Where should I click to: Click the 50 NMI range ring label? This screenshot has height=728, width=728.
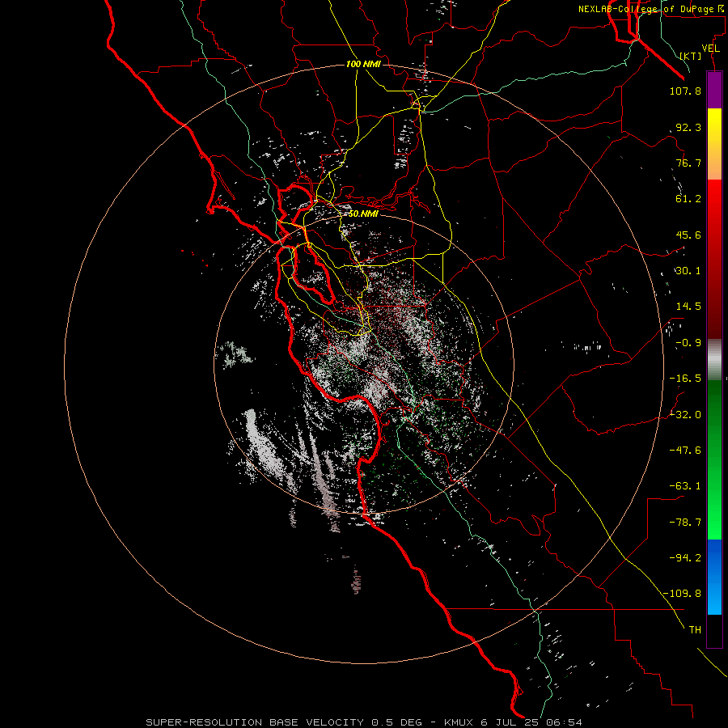(x=363, y=214)
